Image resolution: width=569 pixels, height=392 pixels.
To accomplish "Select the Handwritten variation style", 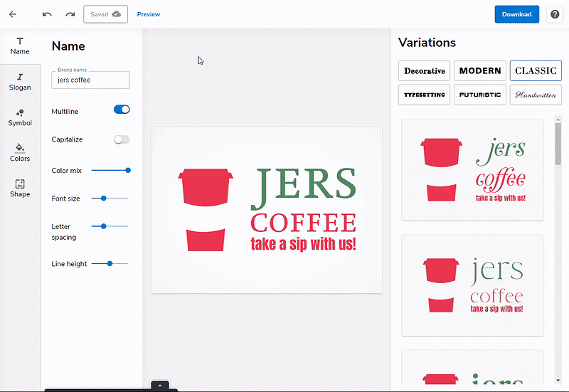I will [536, 95].
